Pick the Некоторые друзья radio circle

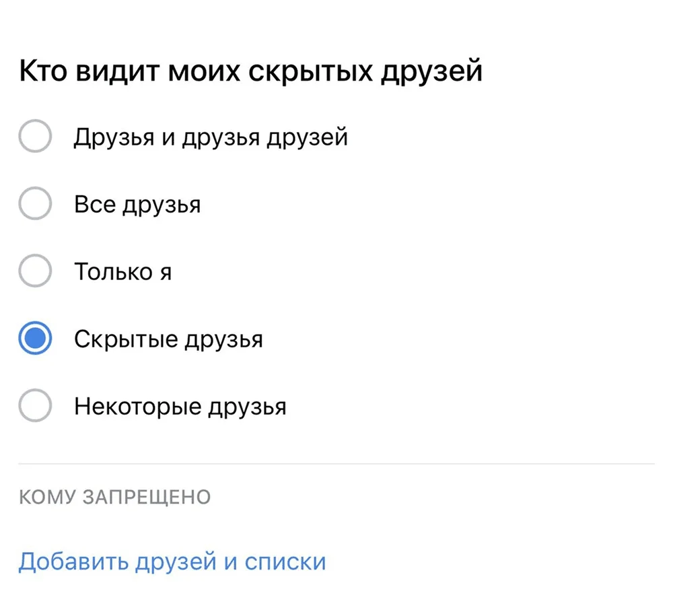tap(35, 407)
